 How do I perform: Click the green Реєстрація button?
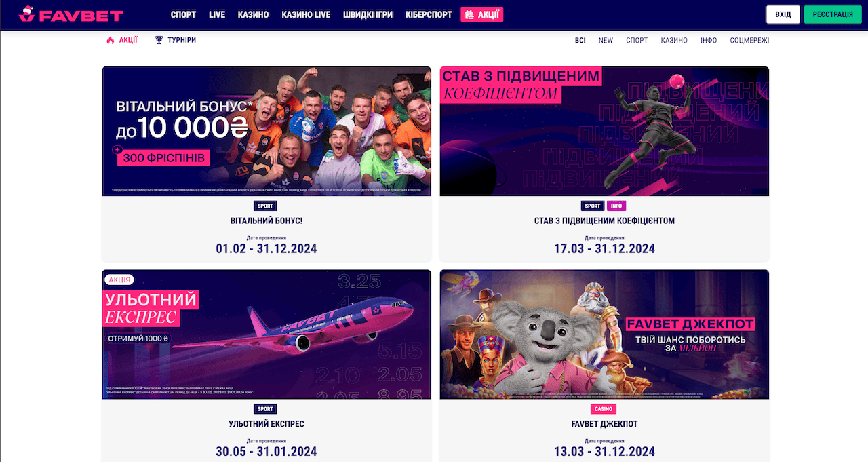point(833,14)
